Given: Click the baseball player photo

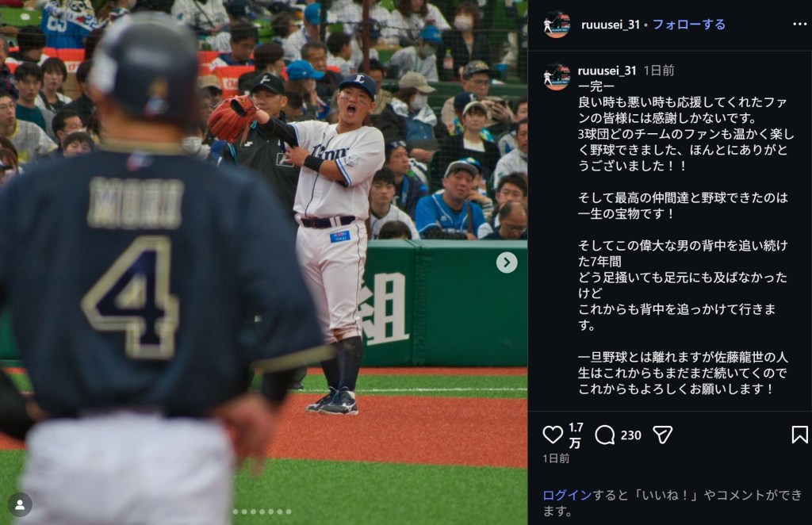Looking at the screenshot, I should [x=263, y=262].
